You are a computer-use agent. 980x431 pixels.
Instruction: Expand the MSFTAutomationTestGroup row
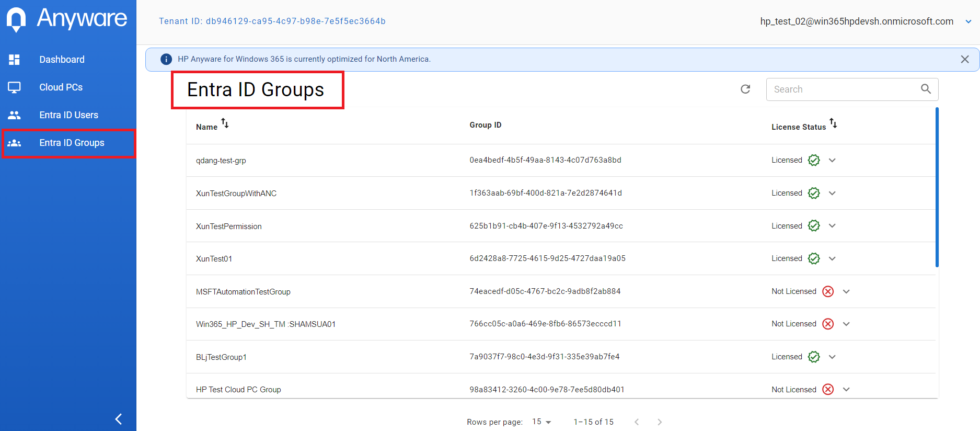tap(846, 291)
